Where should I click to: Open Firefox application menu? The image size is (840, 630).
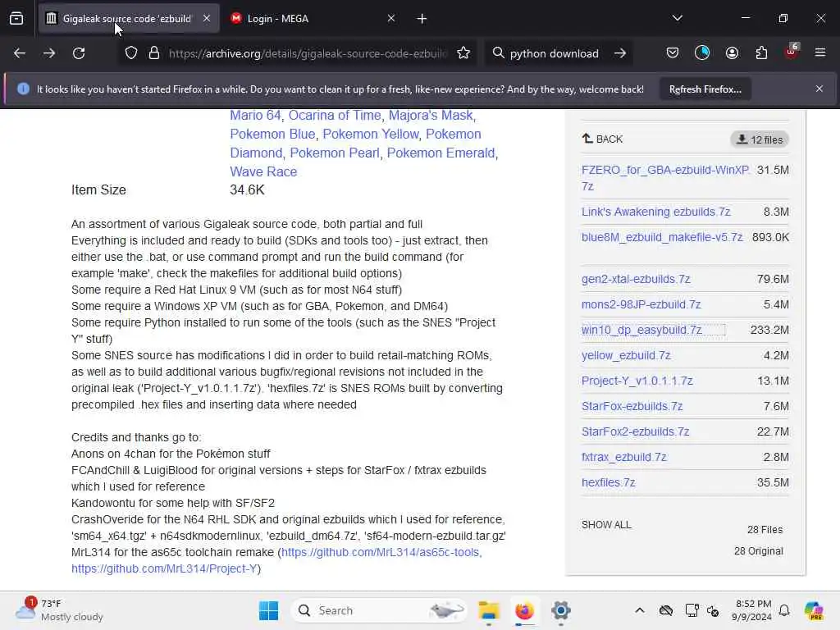820,53
